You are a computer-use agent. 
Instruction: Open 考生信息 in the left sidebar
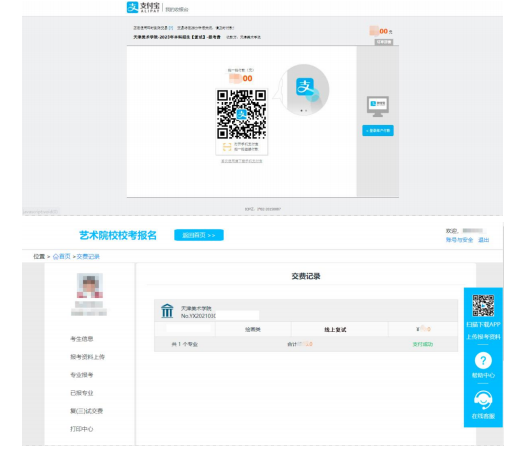[81, 339]
